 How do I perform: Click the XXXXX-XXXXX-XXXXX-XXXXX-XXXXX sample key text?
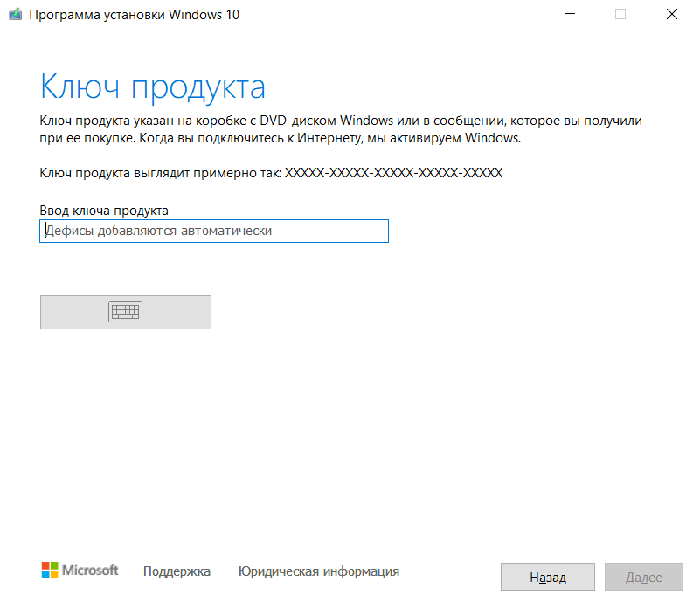pyautogui.click(x=393, y=173)
